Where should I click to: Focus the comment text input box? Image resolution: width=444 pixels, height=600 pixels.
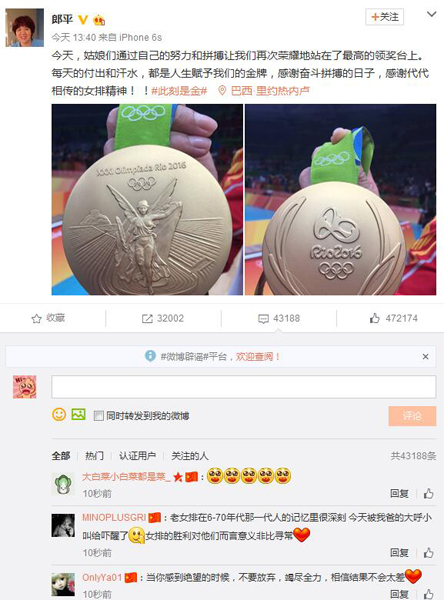(243, 387)
